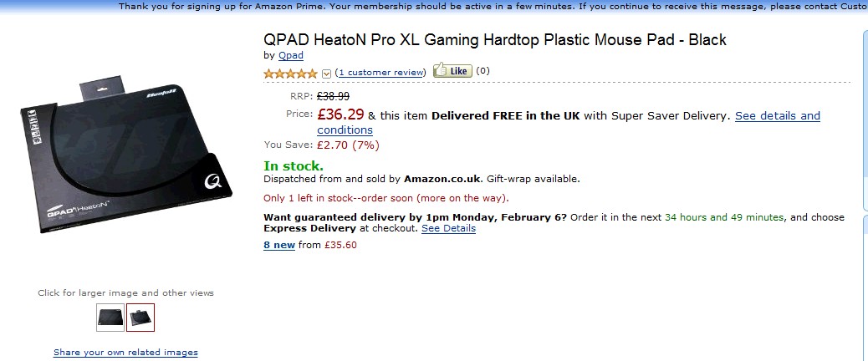Click See Details for Express Delivery
Viewport: 868px width, 361px height.
point(448,228)
